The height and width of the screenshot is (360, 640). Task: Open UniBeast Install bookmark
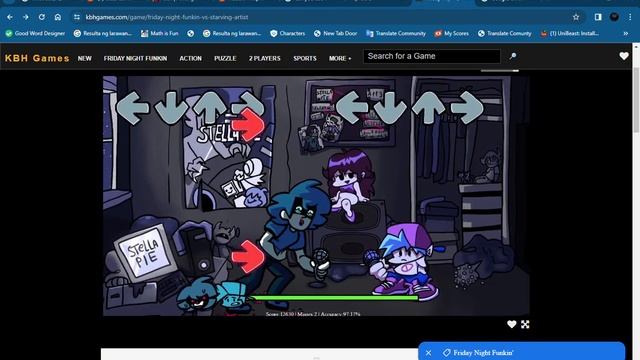pyautogui.click(x=570, y=33)
